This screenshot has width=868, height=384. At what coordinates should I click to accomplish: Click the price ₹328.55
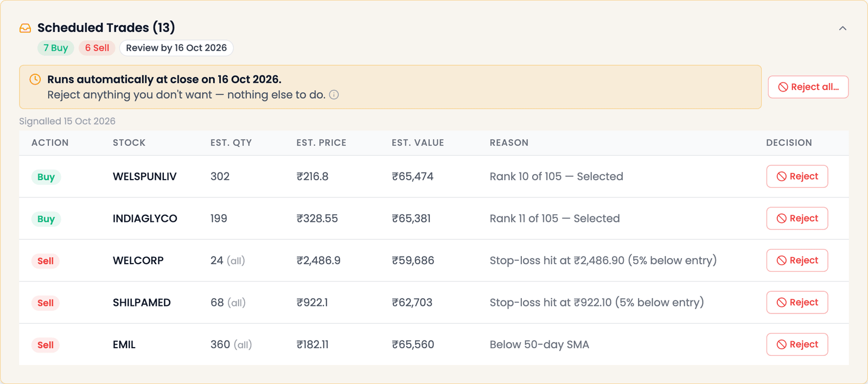pos(317,219)
